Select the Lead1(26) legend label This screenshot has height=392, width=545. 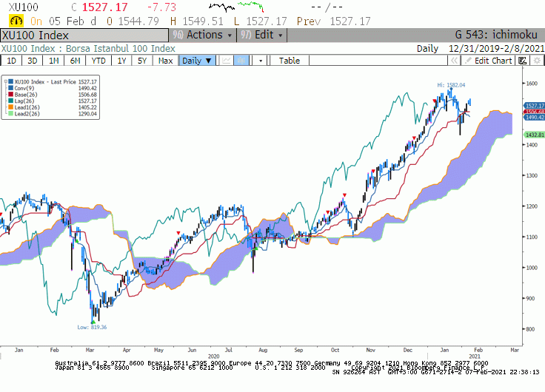(27, 107)
